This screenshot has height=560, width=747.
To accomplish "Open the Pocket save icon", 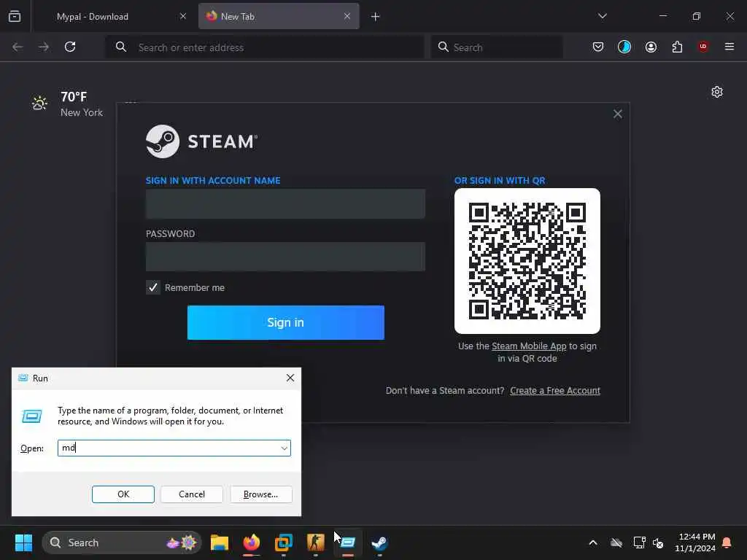I will [x=598, y=47].
